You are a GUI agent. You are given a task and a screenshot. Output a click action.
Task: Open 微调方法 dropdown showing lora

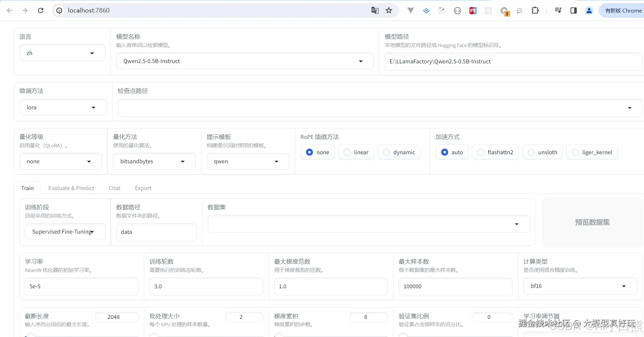pos(63,107)
